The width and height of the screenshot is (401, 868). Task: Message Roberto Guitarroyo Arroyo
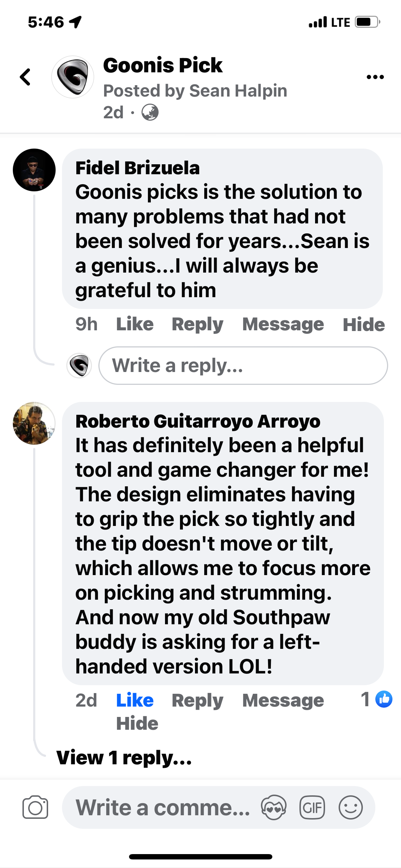[x=283, y=701]
